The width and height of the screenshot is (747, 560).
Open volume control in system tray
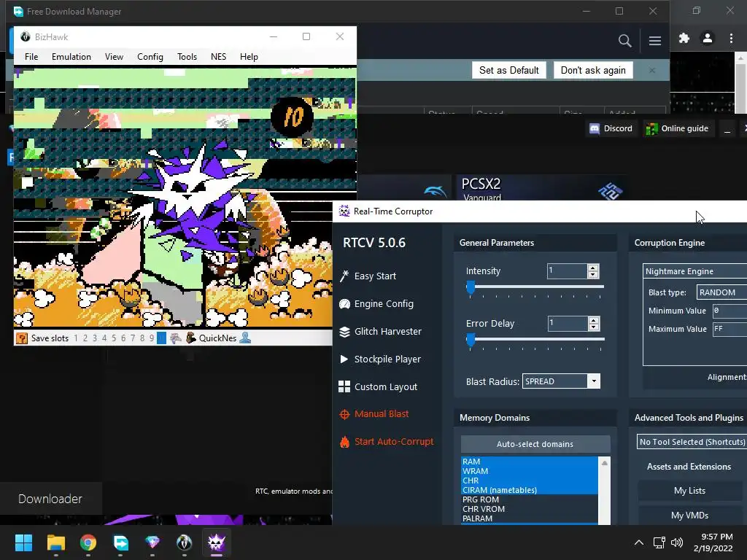coord(676,542)
